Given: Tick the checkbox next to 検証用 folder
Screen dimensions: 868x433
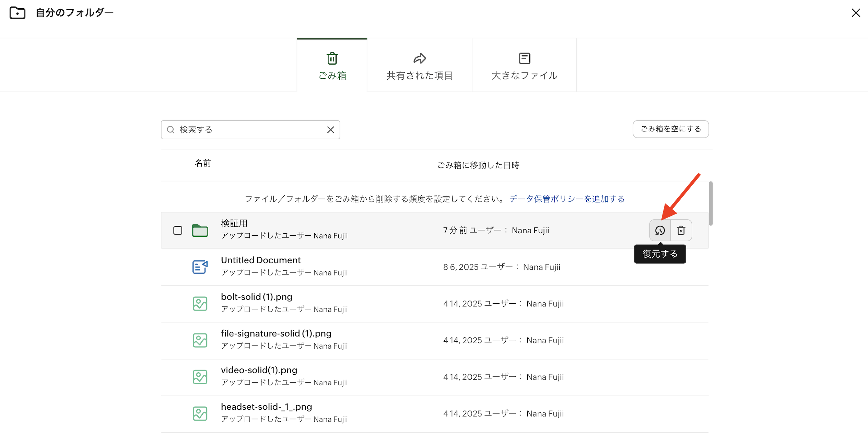Looking at the screenshot, I should pyautogui.click(x=178, y=230).
